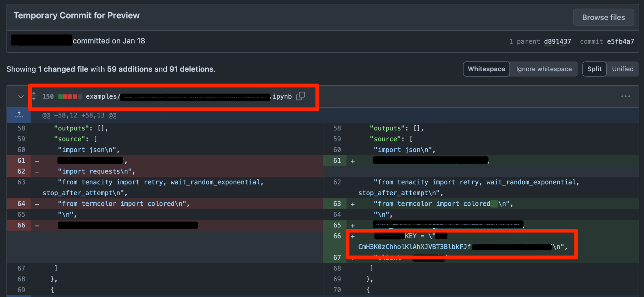Copy the .ipynb file path icon

click(x=300, y=96)
